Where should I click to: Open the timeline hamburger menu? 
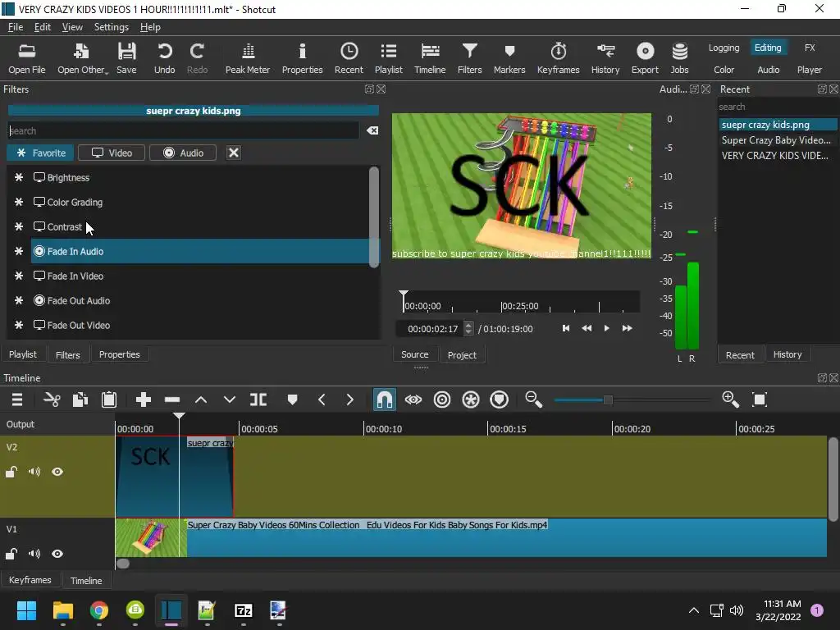tap(17, 399)
